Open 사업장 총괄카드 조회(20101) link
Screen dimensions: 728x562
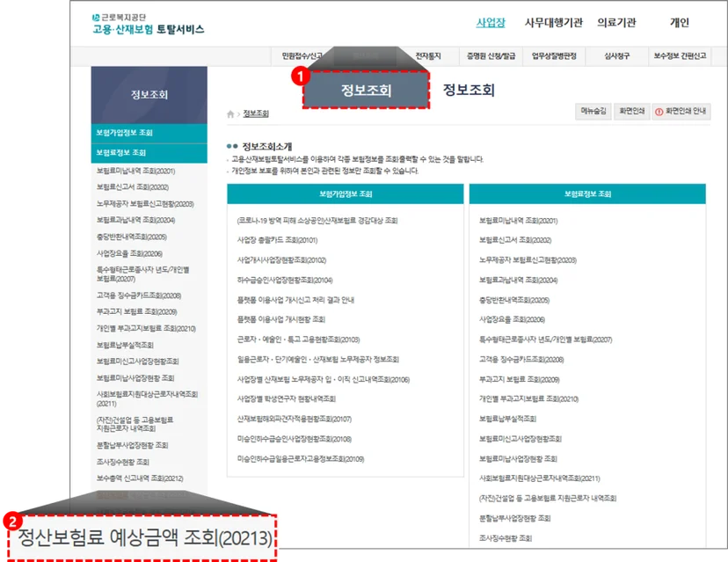pos(277,240)
